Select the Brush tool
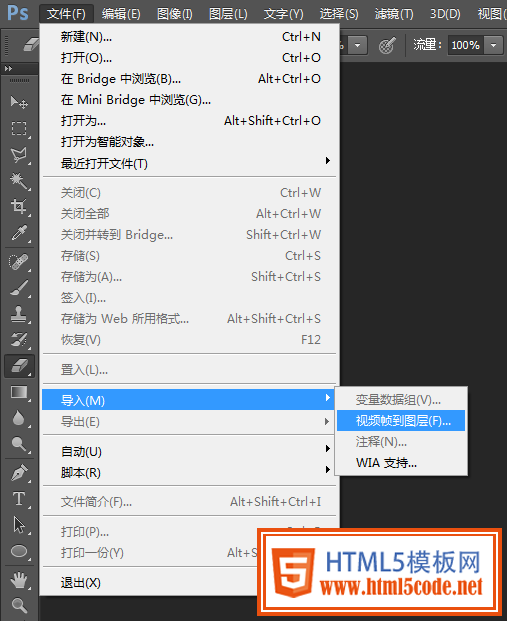The height and width of the screenshot is (621, 507). pos(19,288)
